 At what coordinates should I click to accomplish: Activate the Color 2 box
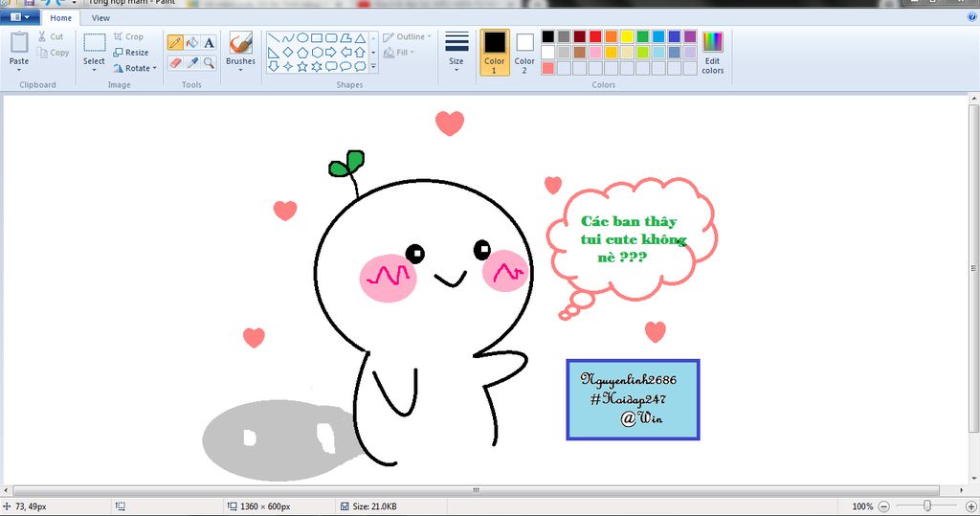(x=524, y=53)
